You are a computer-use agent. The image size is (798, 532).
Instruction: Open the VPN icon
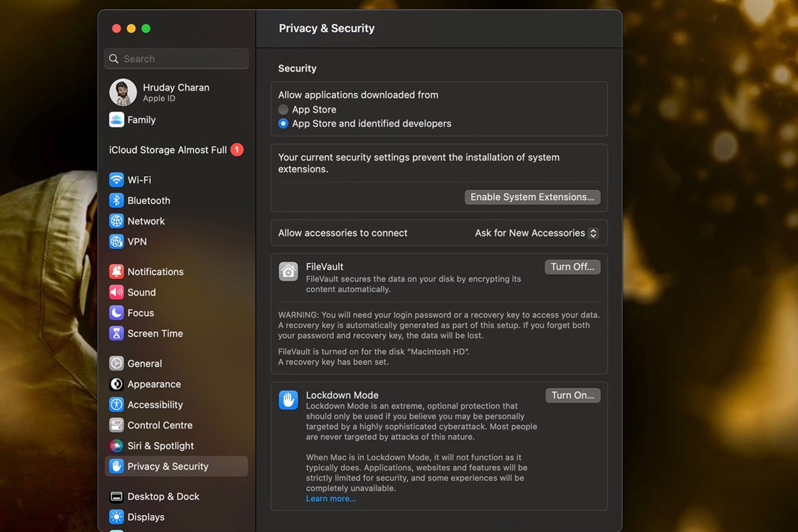116,241
